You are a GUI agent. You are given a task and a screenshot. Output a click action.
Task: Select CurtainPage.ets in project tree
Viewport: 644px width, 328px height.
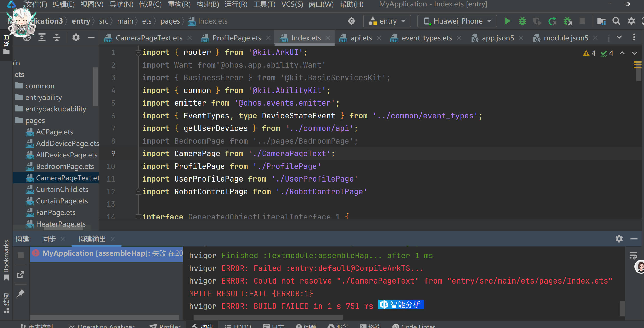click(62, 201)
